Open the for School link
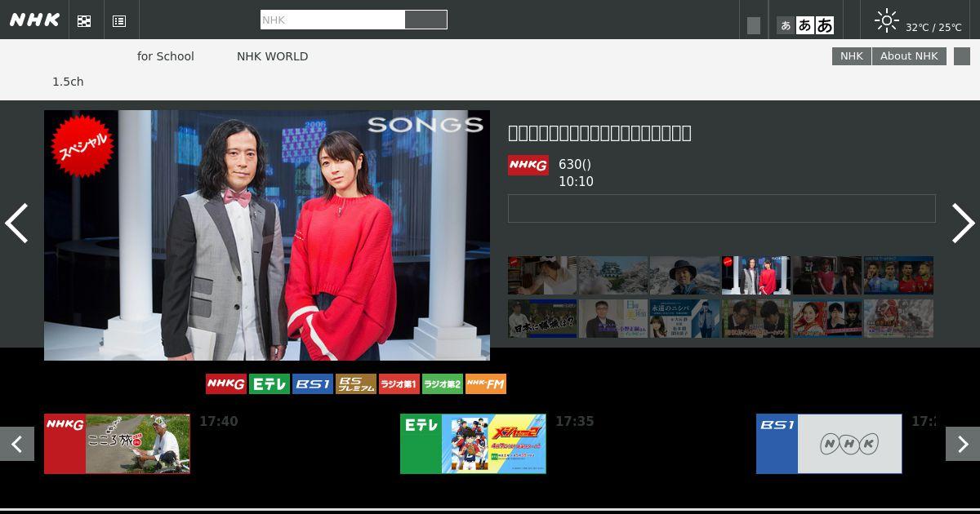980x514 pixels. tap(166, 56)
